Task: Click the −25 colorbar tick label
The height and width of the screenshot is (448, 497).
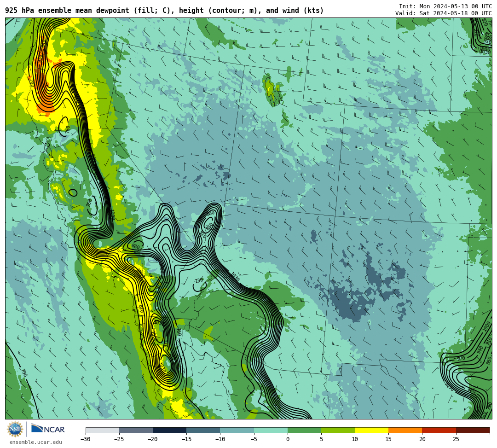Action: [x=119, y=439]
